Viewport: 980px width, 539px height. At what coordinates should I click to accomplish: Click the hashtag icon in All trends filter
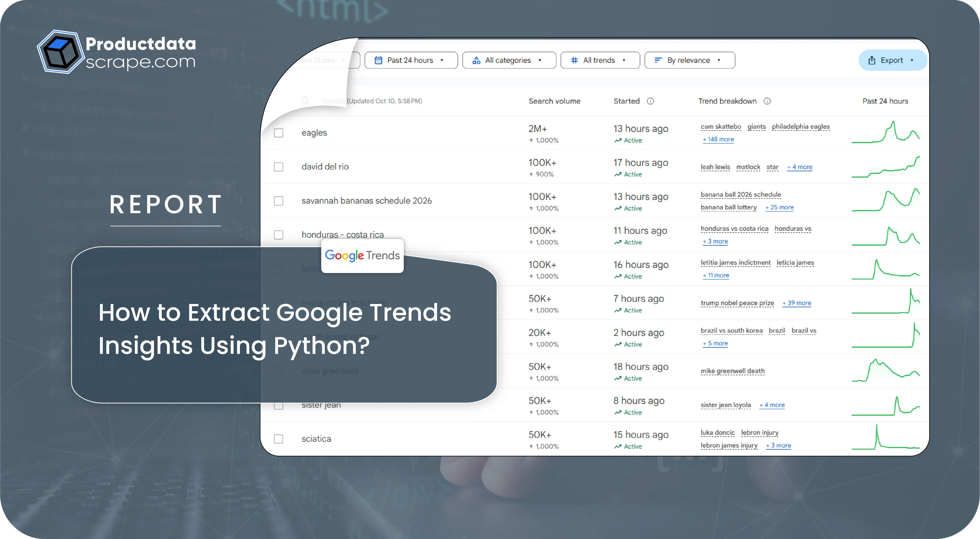click(x=574, y=60)
